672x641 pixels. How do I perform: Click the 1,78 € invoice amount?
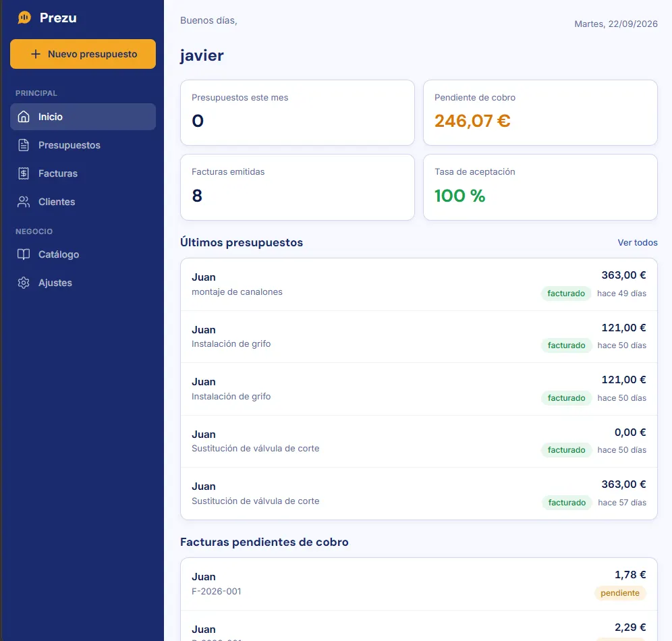pos(630,575)
